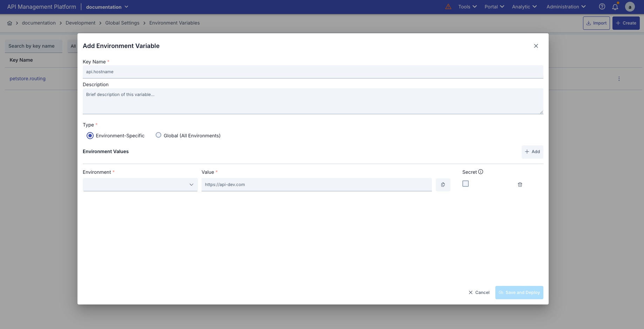Screen dimensions: 644x329
Task: Click the orange warning triangle icon
Action: tap(448, 6)
